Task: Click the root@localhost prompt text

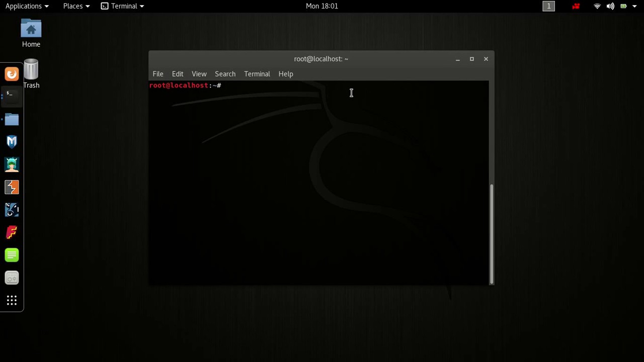Action: tap(185, 85)
